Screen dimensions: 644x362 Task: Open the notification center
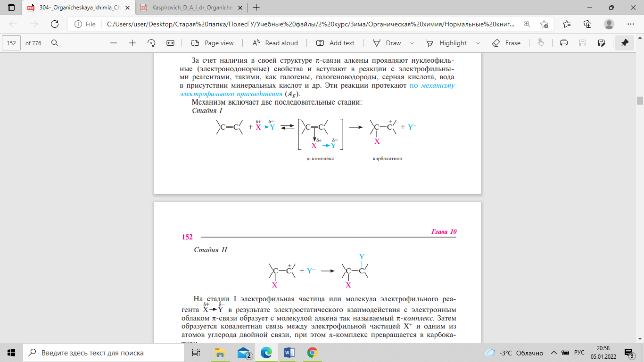pyautogui.click(x=628, y=353)
